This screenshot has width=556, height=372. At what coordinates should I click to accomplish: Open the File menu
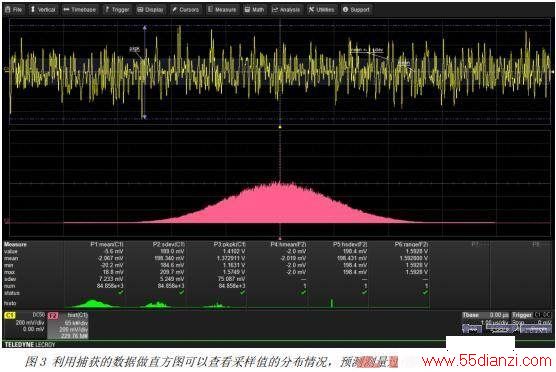pyautogui.click(x=14, y=10)
